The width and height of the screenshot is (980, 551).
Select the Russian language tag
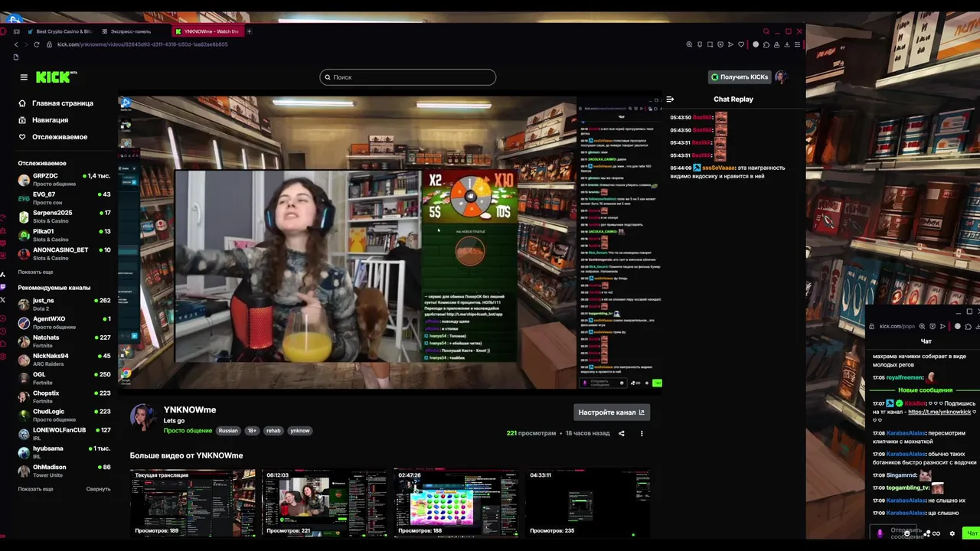tap(228, 431)
